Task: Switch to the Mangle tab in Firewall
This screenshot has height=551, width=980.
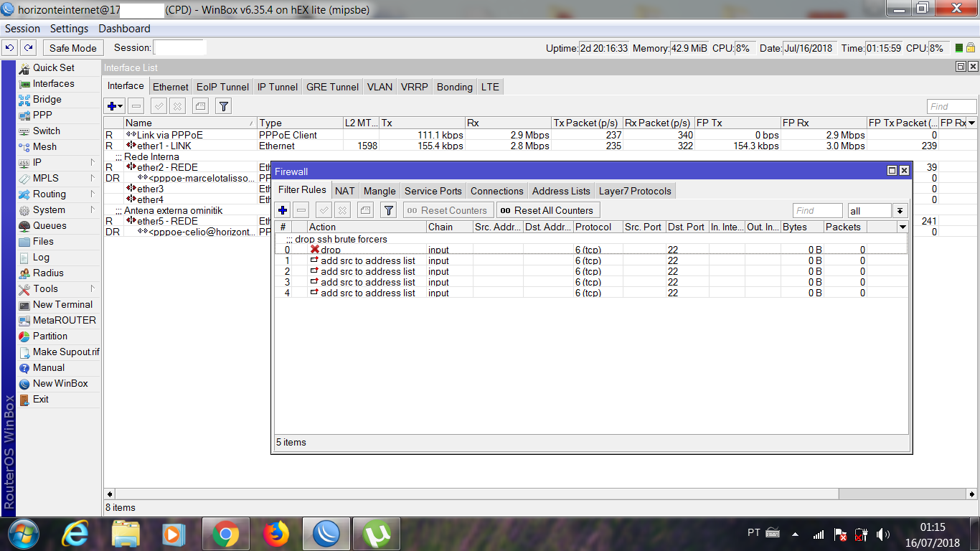Action: point(380,191)
